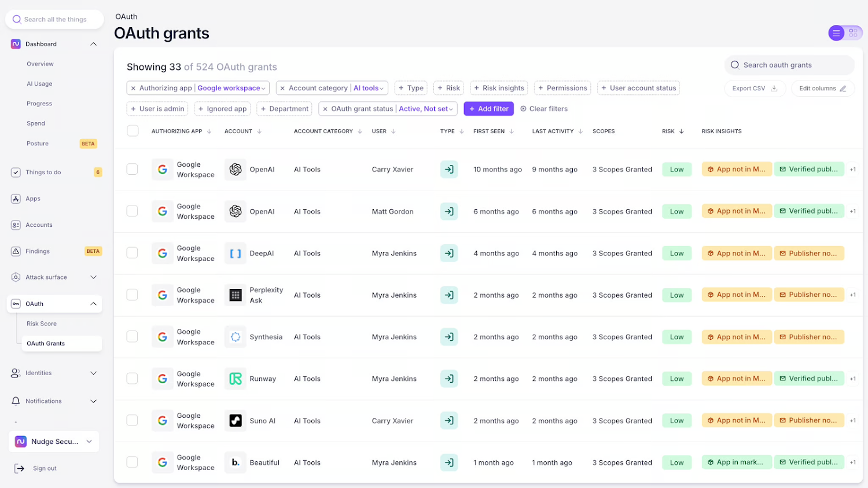Click the Suno AI app icon
Screen dimensions: 868x488
click(x=235, y=421)
